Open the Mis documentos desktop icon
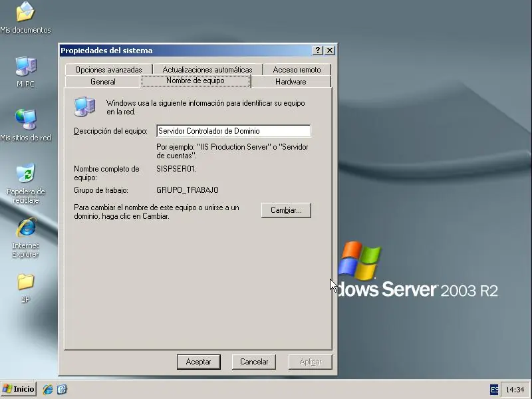 pyautogui.click(x=25, y=17)
